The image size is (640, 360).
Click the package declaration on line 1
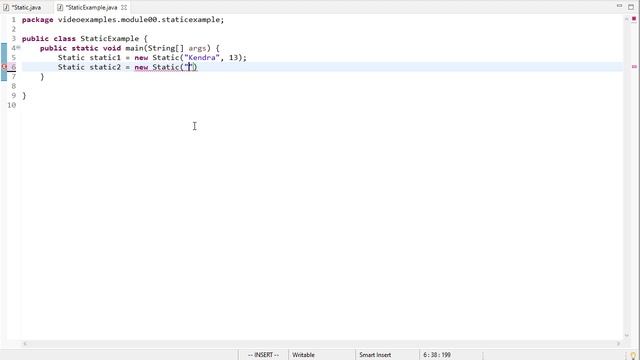coord(123,20)
